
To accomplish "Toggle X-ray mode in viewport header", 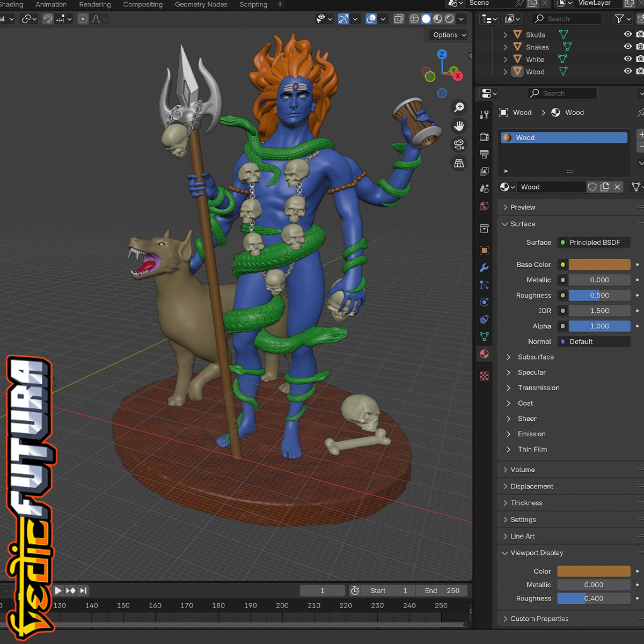I will (399, 19).
